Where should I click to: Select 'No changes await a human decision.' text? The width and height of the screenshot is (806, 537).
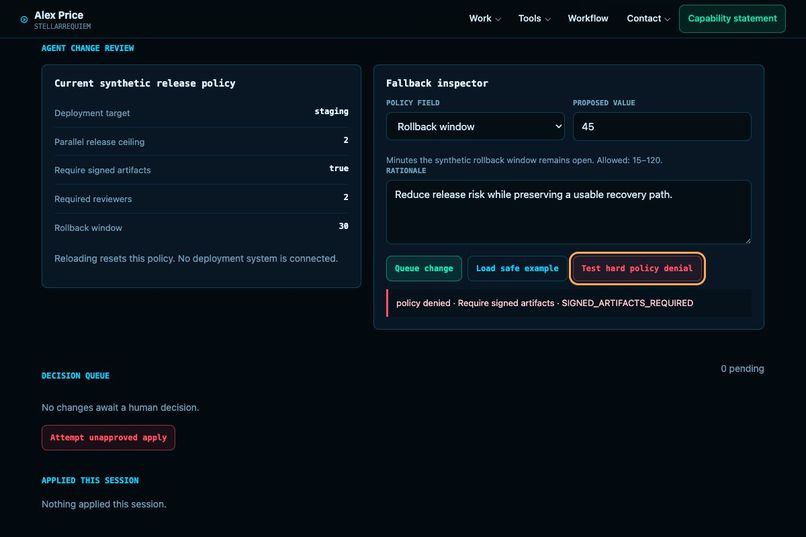coord(120,408)
